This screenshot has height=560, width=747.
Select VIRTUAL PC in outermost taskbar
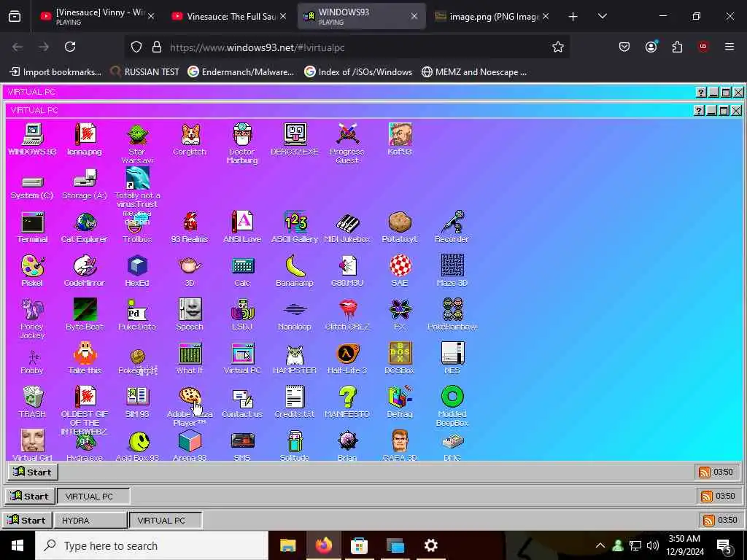[x=166, y=521]
